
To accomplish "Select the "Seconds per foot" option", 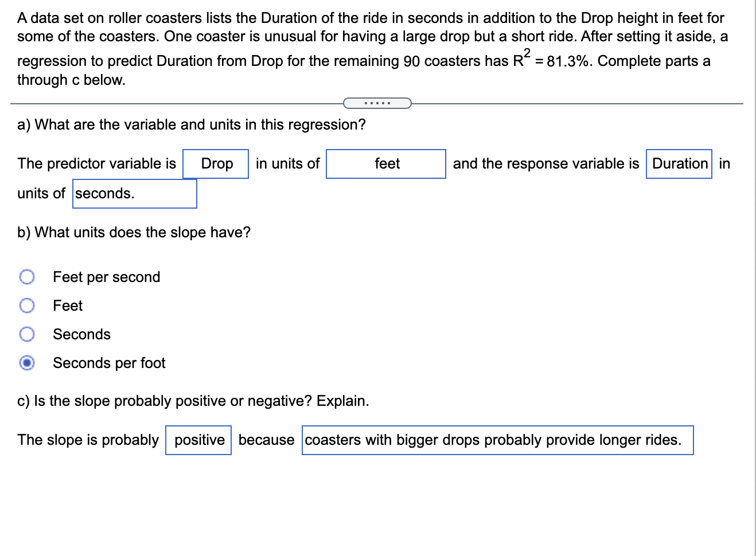I will coord(27,363).
